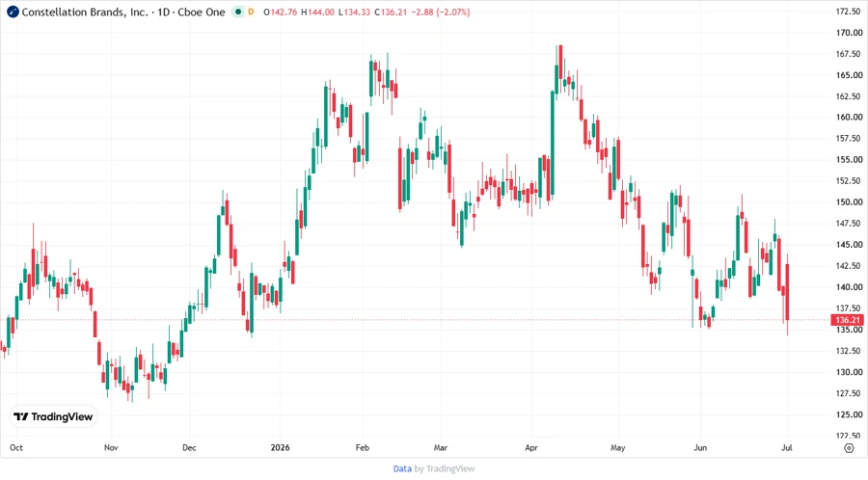868x480 pixels.
Task: Click the 167.50 price axis label
Action: click(x=848, y=54)
